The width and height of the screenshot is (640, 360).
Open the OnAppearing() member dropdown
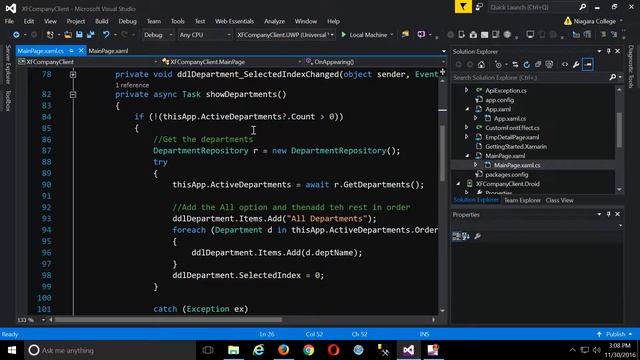375,62
